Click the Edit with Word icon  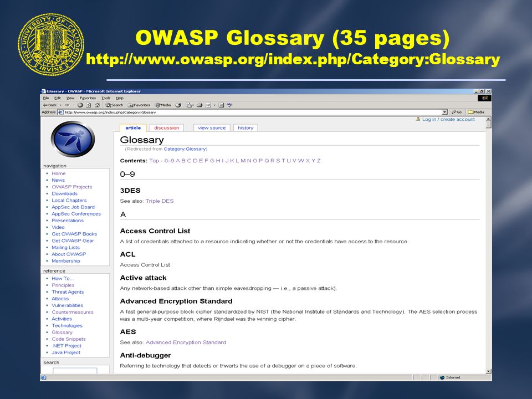click(x=208, y=105)
